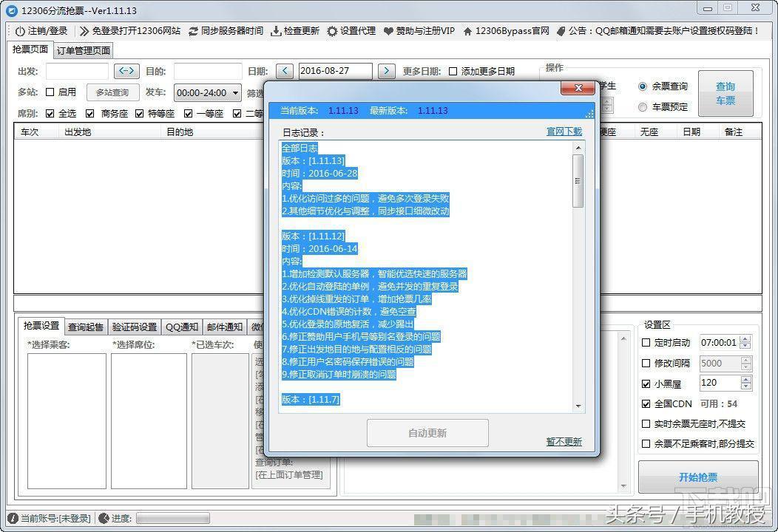
Task: Open proxy settings via 设置代理 gear icon
Action: click(332, 32)
